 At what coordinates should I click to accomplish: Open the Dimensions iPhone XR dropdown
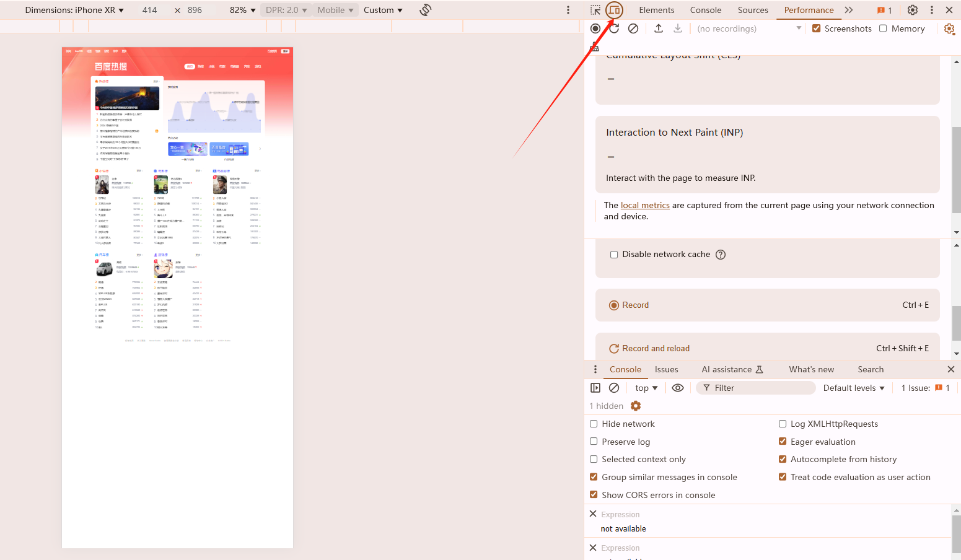coord(74,10)
